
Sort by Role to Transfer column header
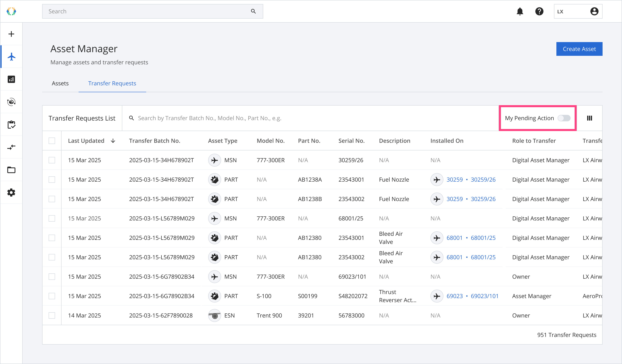[x=534, y=141]
